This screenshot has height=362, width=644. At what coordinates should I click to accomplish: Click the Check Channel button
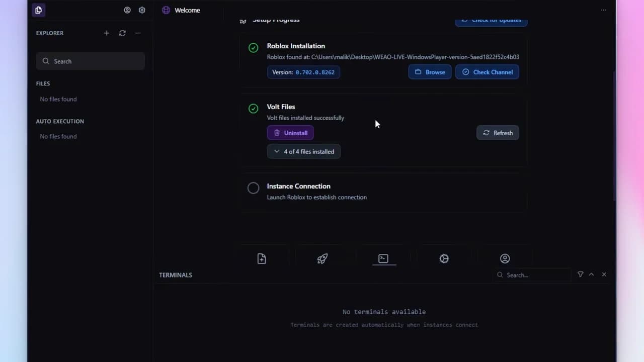[487, 72]
